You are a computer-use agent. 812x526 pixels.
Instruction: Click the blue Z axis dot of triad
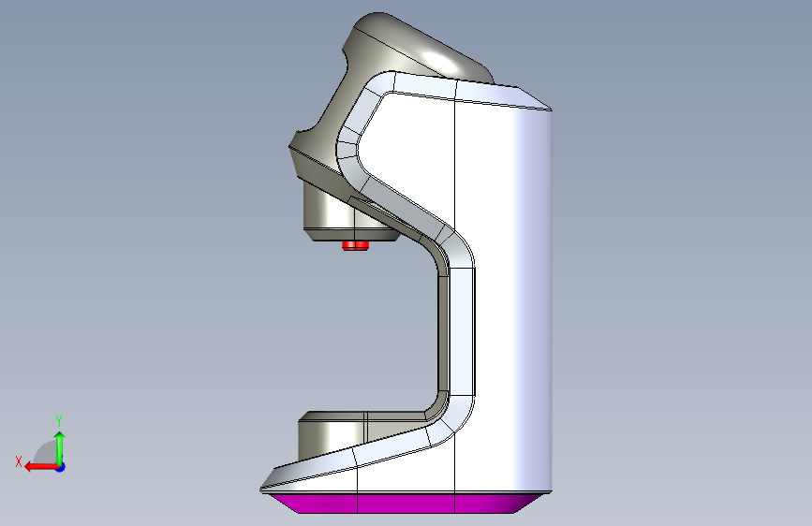tap(61, 467)
